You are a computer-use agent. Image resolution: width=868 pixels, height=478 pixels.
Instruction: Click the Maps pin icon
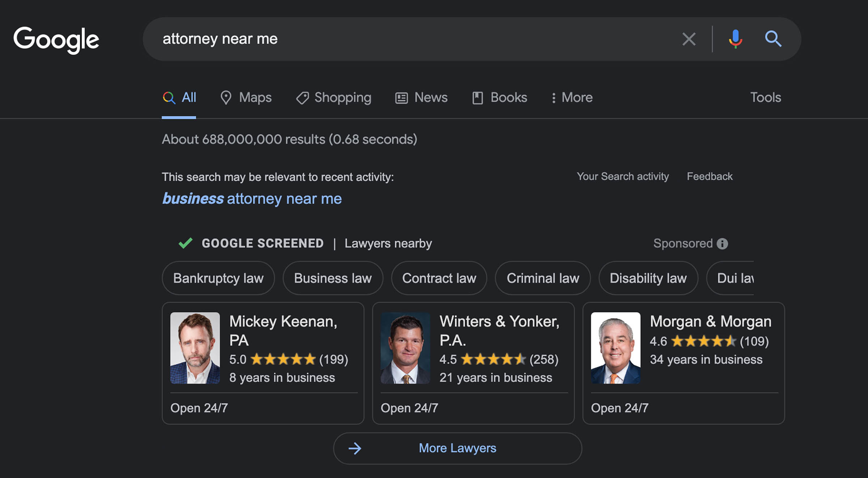tap(226, 98)
